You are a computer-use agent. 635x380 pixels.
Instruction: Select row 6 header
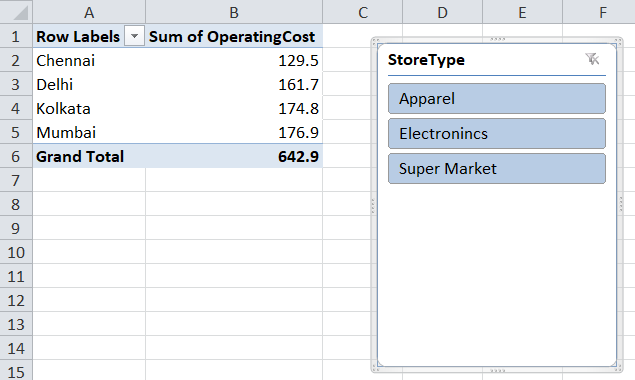(16, 156)
